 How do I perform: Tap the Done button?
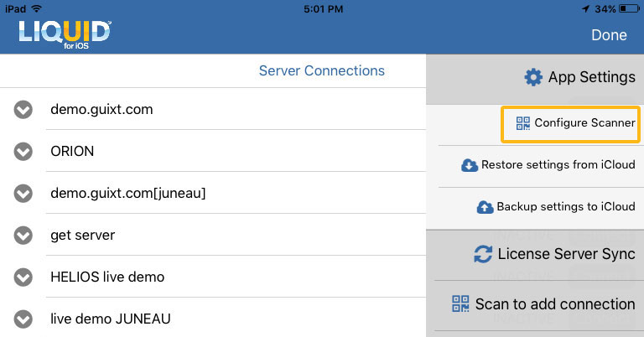609,35
